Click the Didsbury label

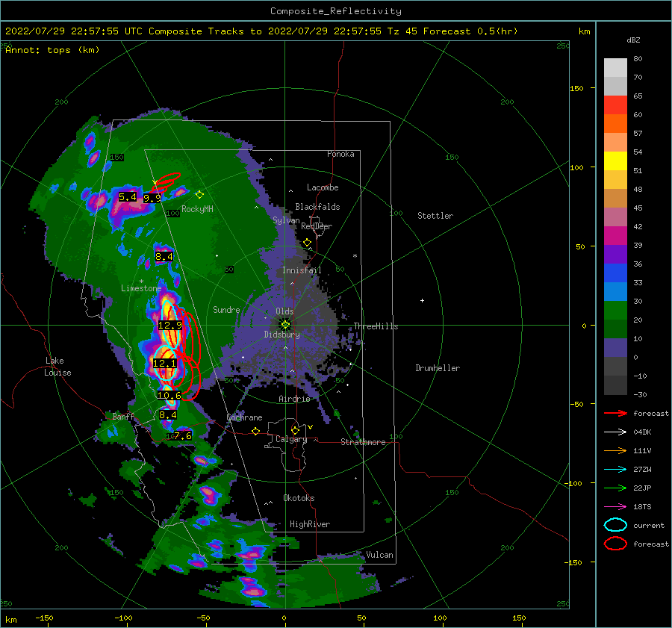click(282, 335)
